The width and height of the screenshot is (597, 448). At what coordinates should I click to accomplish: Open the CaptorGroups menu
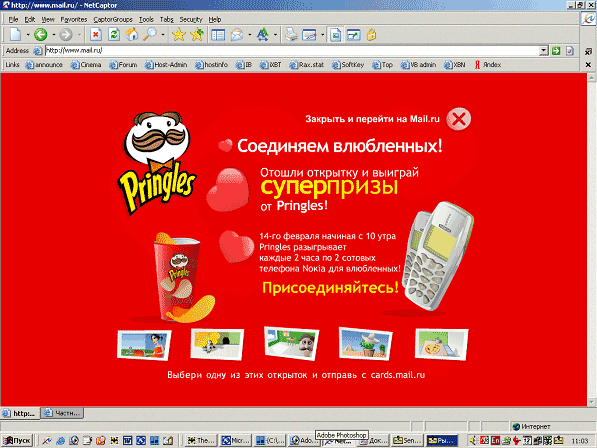[x=113, y=19]
